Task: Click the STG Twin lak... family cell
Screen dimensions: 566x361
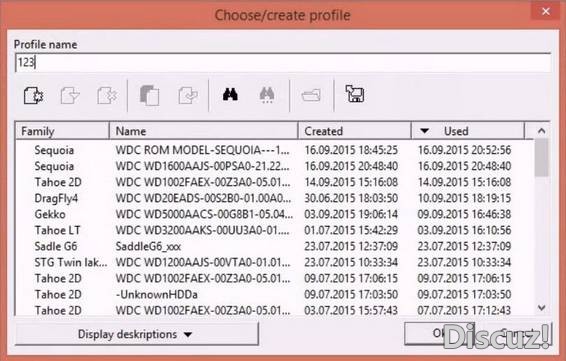Action: 71,262
